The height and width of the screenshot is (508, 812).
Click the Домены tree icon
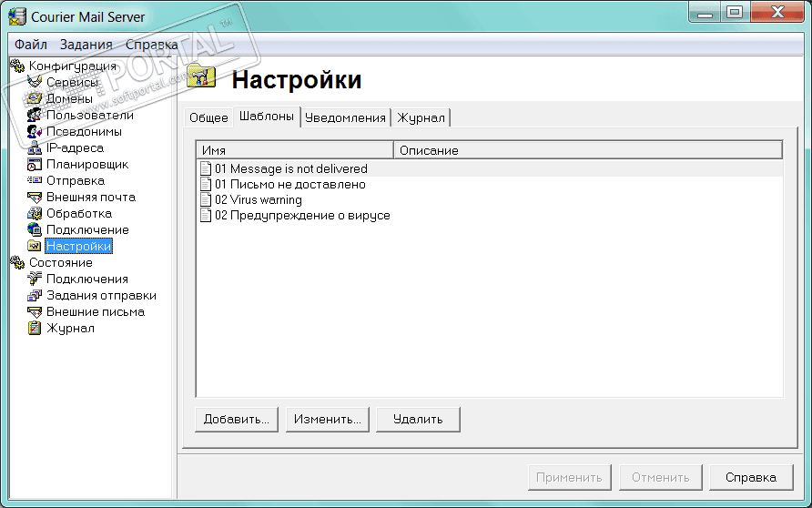[35, 98]
